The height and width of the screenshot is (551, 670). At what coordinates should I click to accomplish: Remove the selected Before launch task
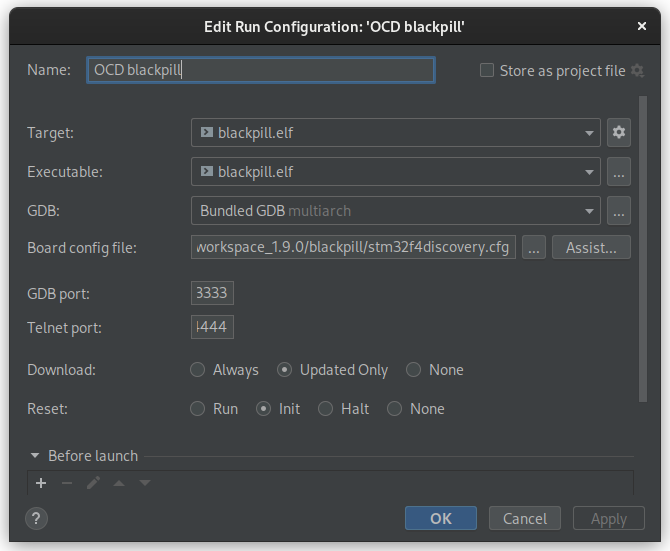[x=67, y=483]
